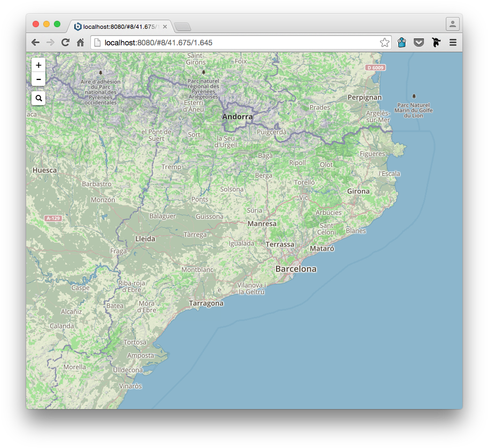Go back using the browser back arrow

tap(35, 42)
